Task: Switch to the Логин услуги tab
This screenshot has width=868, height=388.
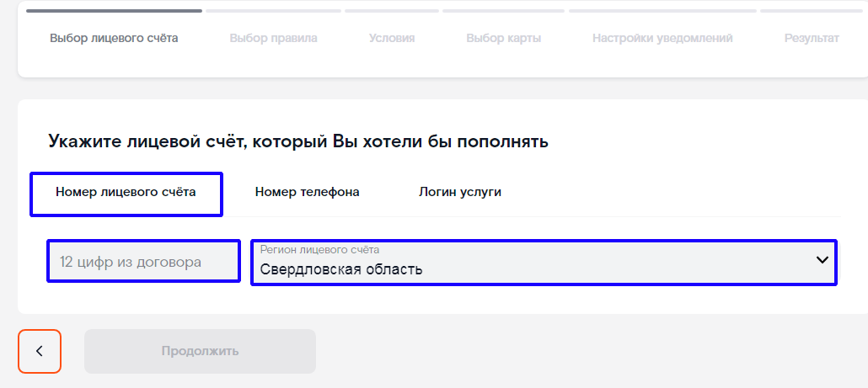Action: 460,193
